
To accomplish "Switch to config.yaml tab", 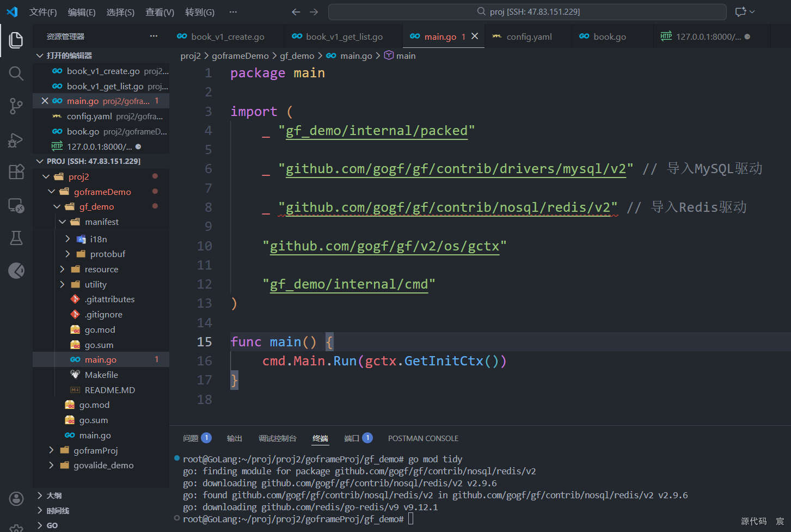I will tap(528, 36).
